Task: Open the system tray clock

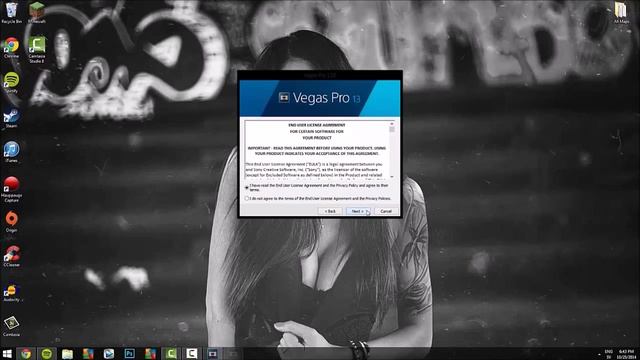Action: coord(627,354)
